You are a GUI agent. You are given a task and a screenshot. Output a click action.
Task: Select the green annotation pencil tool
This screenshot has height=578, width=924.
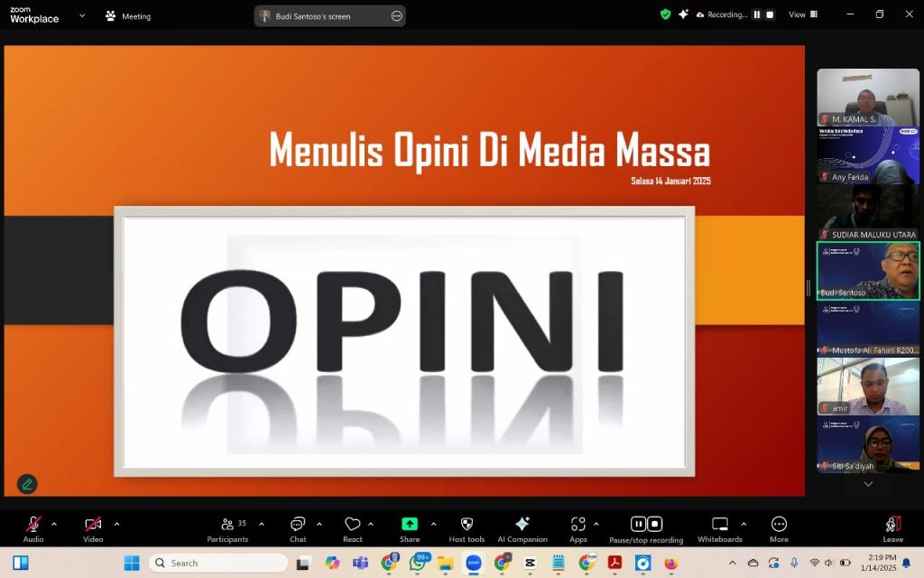26,484
